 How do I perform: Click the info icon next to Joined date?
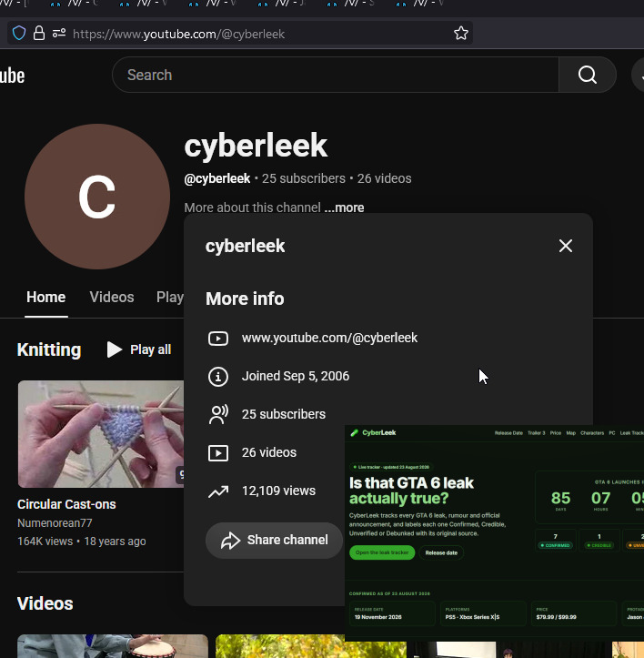click(218, 377)
